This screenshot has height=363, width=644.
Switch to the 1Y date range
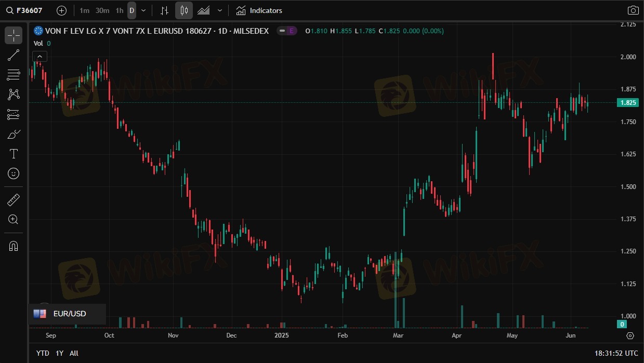pos(60,353)
